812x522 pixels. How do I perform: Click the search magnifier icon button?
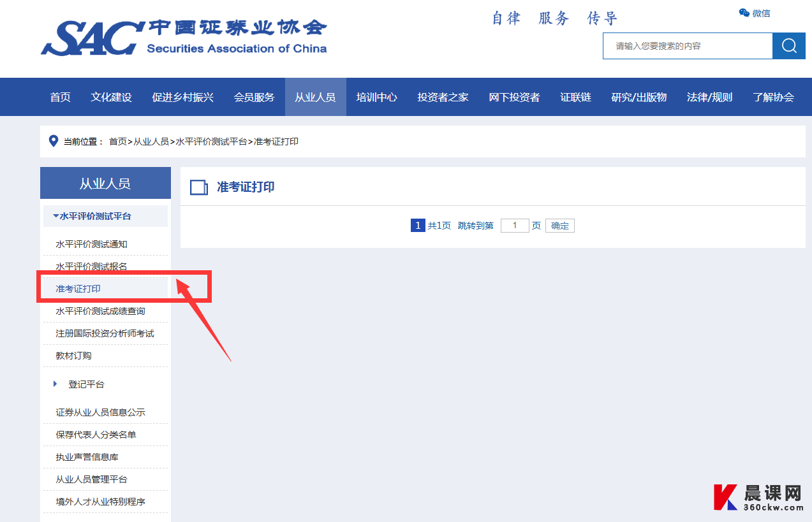point(789,46)
